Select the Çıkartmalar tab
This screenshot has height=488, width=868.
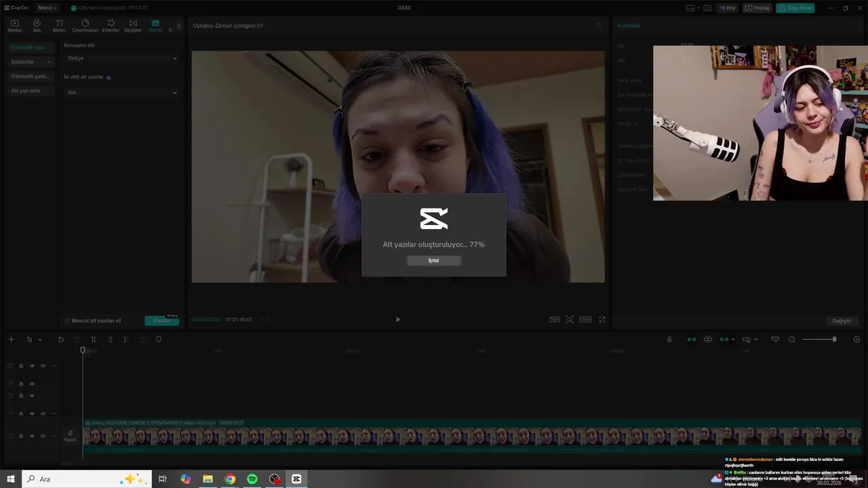click(x=85, y=26)
